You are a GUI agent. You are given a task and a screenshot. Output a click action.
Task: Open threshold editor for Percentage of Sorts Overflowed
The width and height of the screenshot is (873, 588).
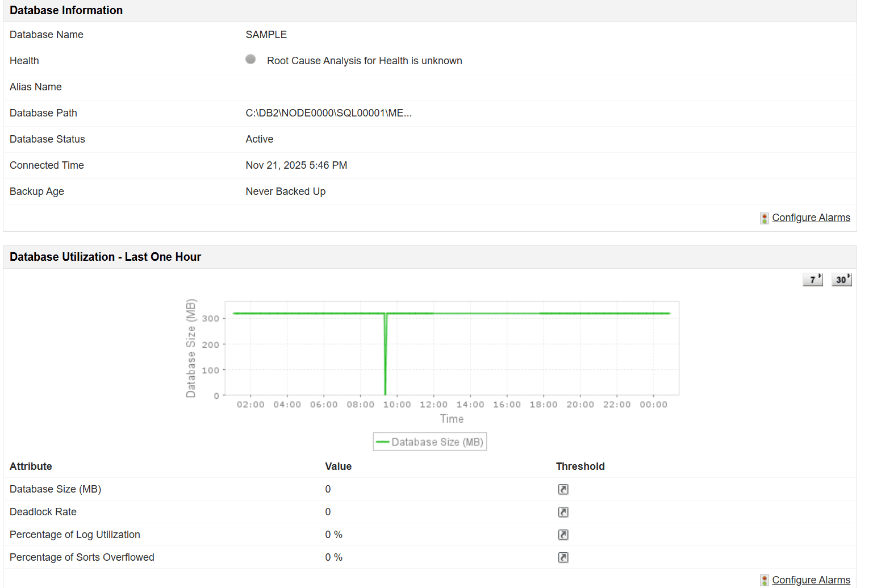point(563,557)
